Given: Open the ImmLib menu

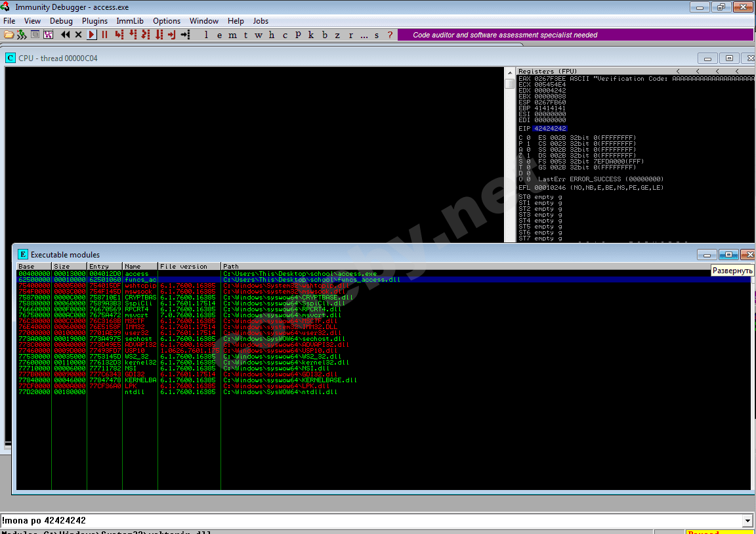Looking at the screenshot, I should pos(130,21).
